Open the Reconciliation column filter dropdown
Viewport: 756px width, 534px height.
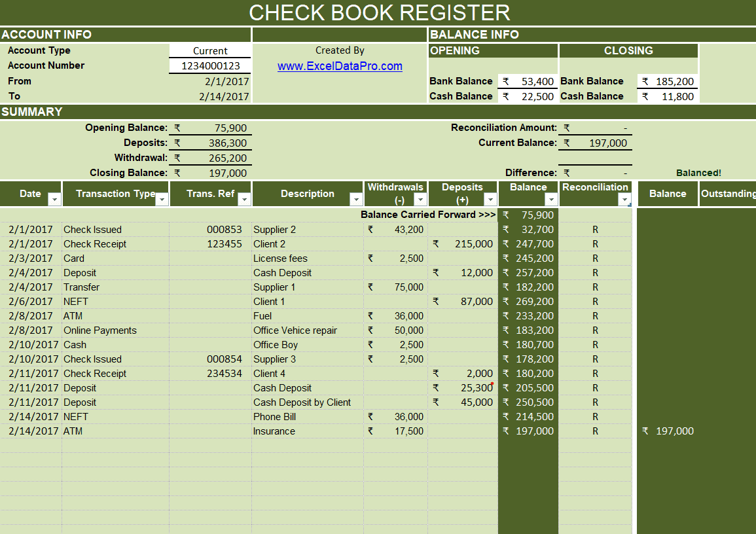pyautogui.click(x=625, y=200)
